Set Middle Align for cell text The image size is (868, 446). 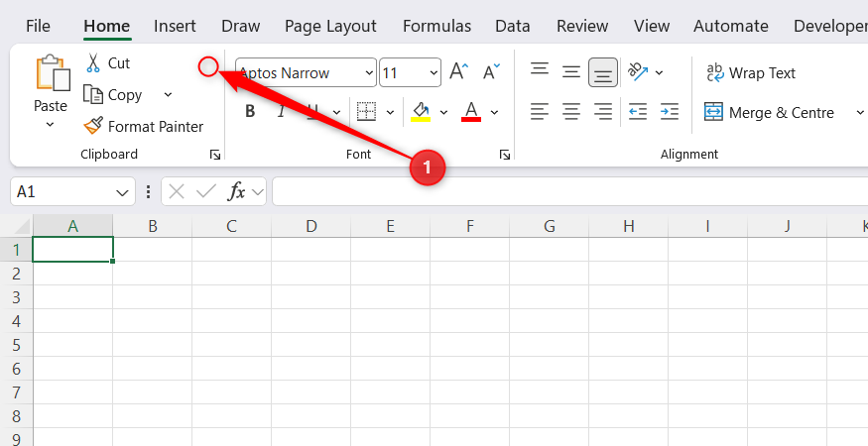[571, 72]
